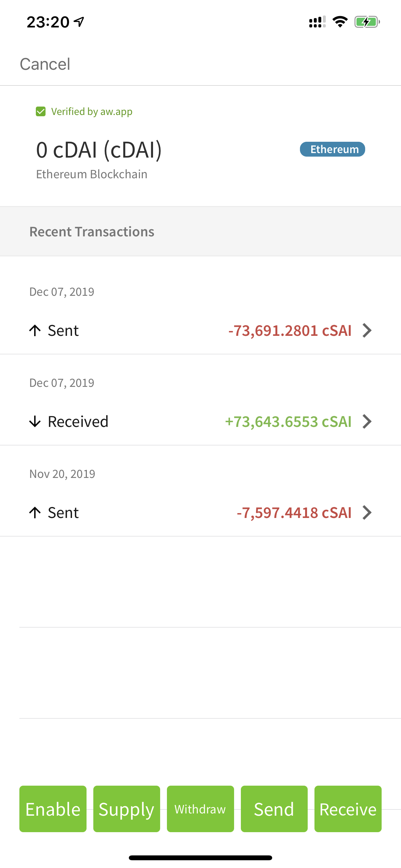Open details chevron for -73,691.2801 cSAI
The height and width of the screenshot is (868, 401).
[367, 331]
